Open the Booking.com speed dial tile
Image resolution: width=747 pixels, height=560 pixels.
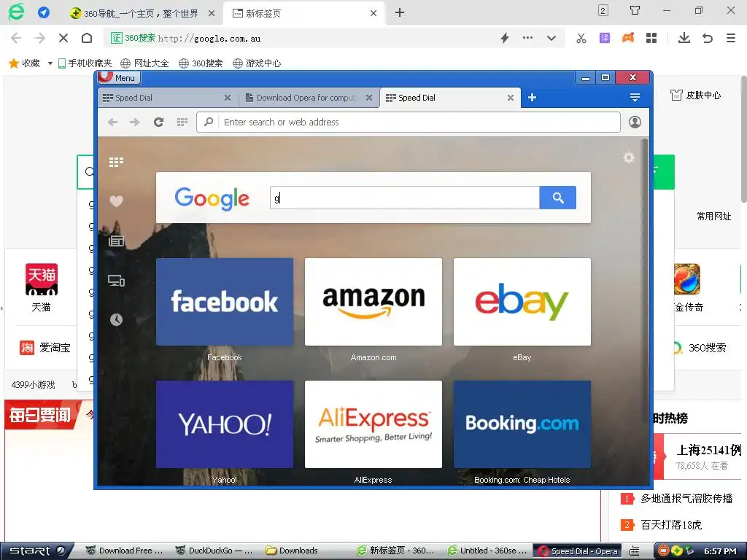(522, 424)
